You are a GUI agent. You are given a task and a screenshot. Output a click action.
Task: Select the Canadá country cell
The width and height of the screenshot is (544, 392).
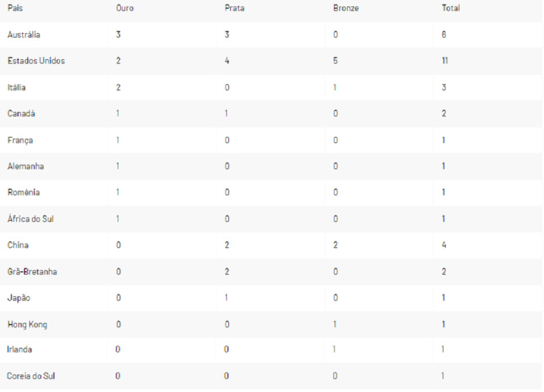[21, 114]
